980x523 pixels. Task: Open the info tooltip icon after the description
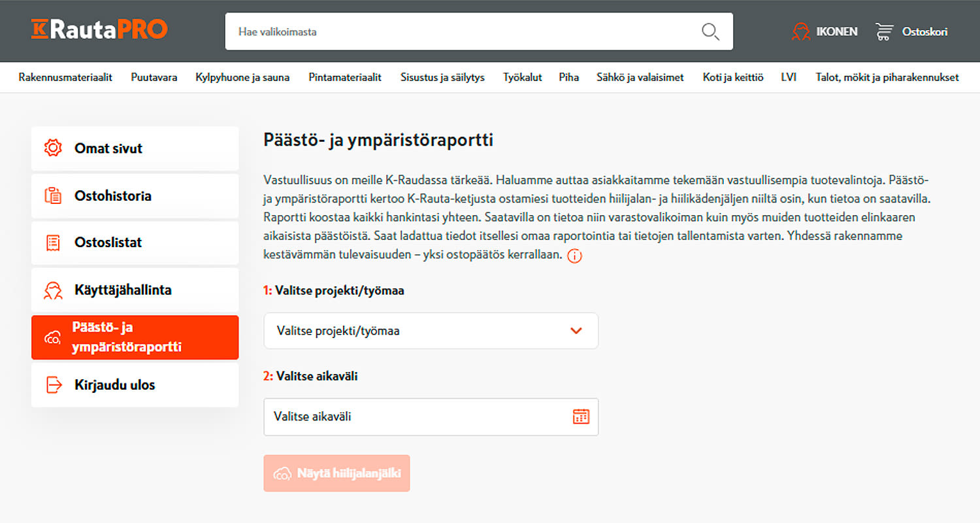click(x=575, y=256)
